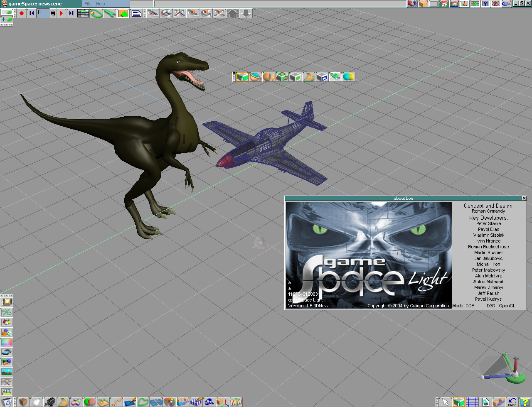This screenshot has height=407, width=532.
Task: Click the plane primitive in floating toolbar
Action: [335, 77]
